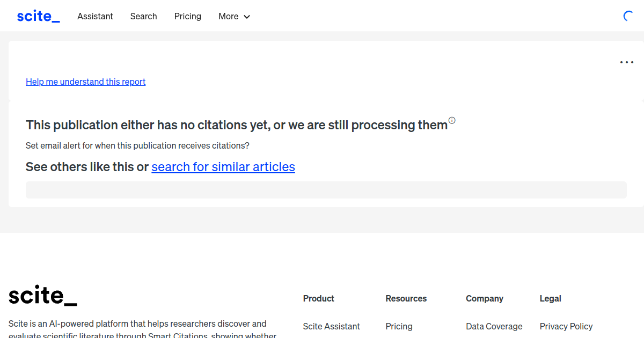Screen dimensions: 644x338
Task: Click the gray placeholder bar under similar articles
Action: (326, 190)
